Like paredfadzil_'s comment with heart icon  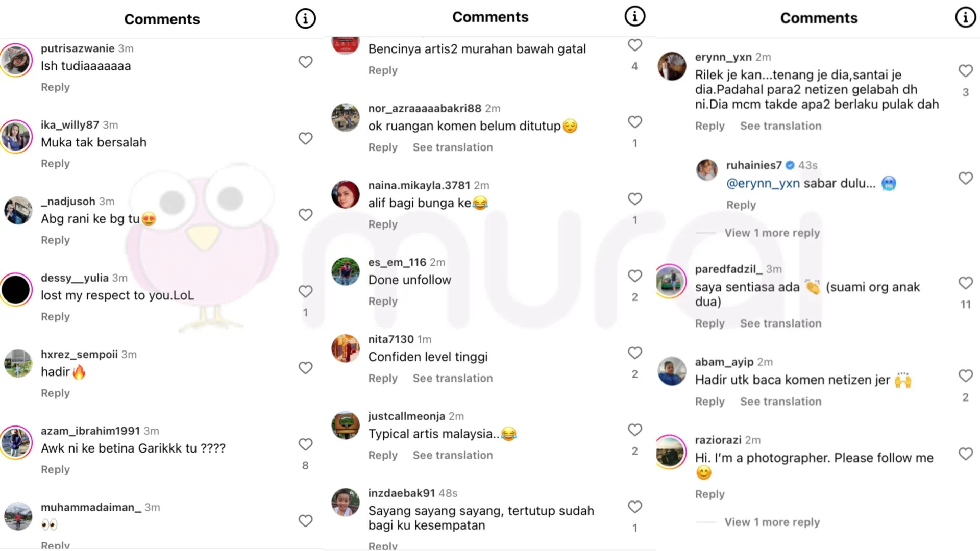(x=965, y=283)
